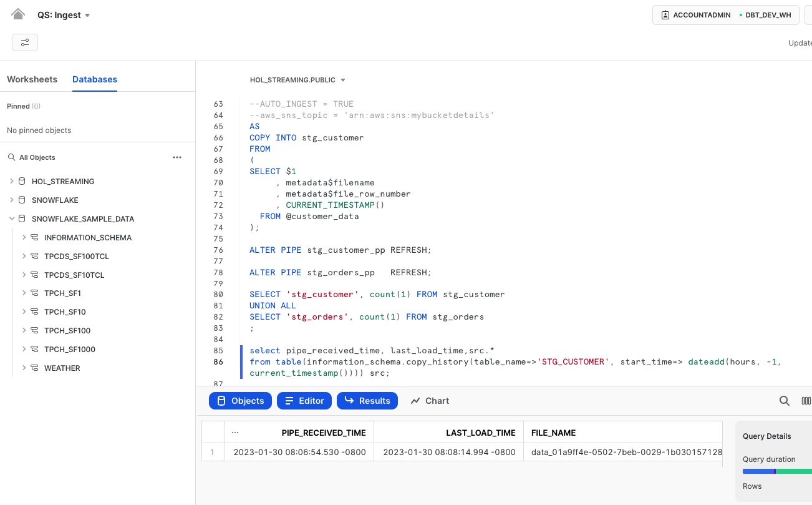
Task: Click the home icon
Action: click(18, 14)
